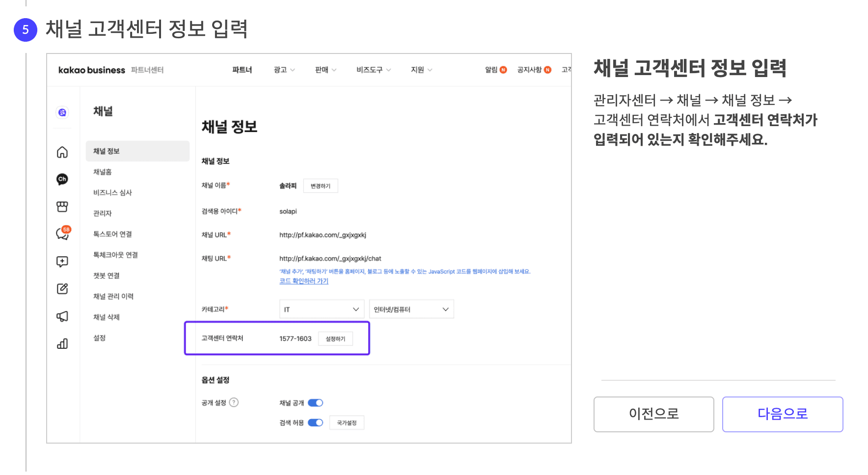Screen dimensions: 868x475
Task: Click the 국가설정 button
Action: (347, 422)
